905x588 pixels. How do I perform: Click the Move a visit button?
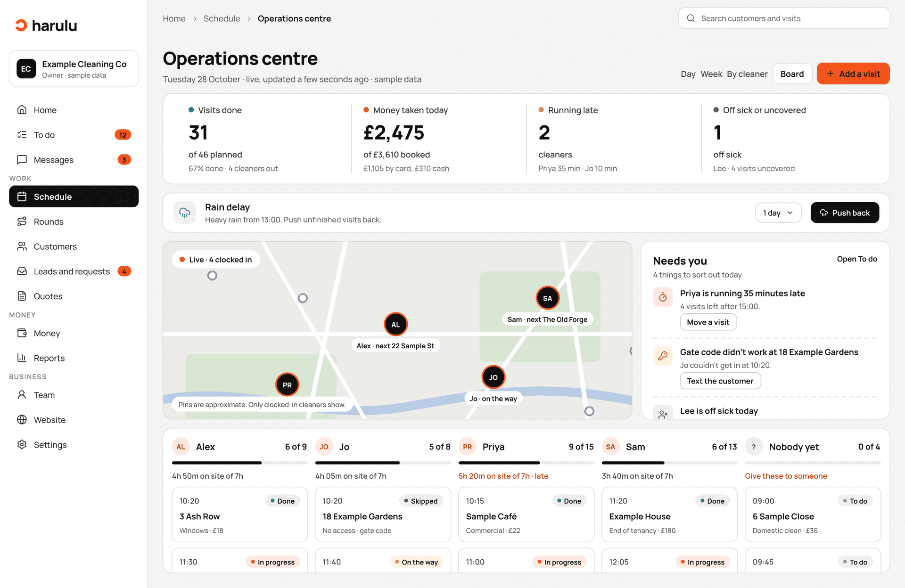708,322
